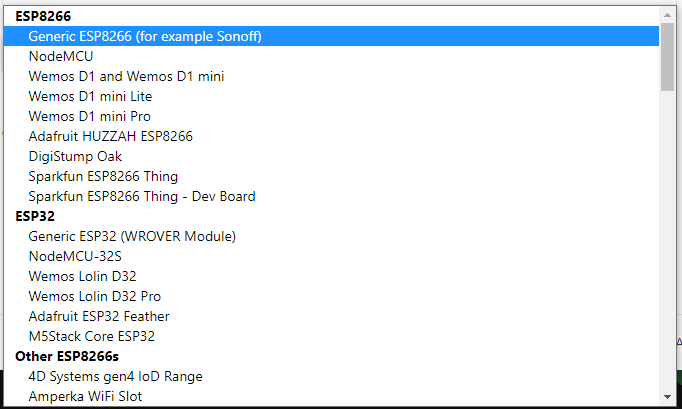This screenshot has width=682, height=409.
Task: Choose Amperka WiFi Slot
Action: (x=331, y=396)
